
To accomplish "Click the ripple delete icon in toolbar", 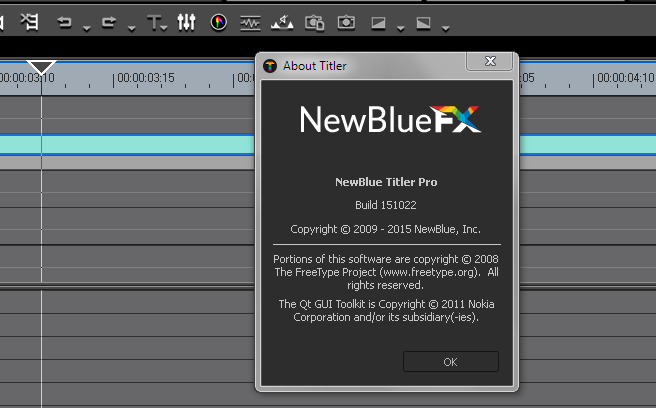I will [29, 21].
